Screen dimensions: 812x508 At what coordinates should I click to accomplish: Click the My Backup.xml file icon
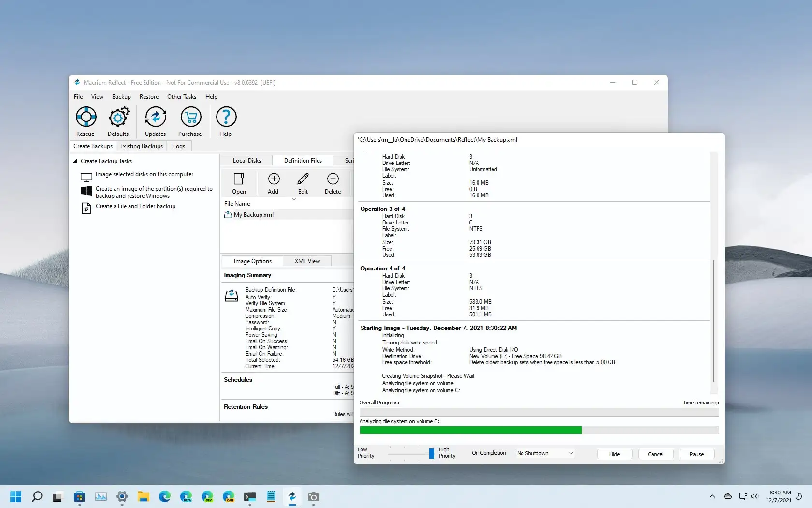[x=228, y=215]
